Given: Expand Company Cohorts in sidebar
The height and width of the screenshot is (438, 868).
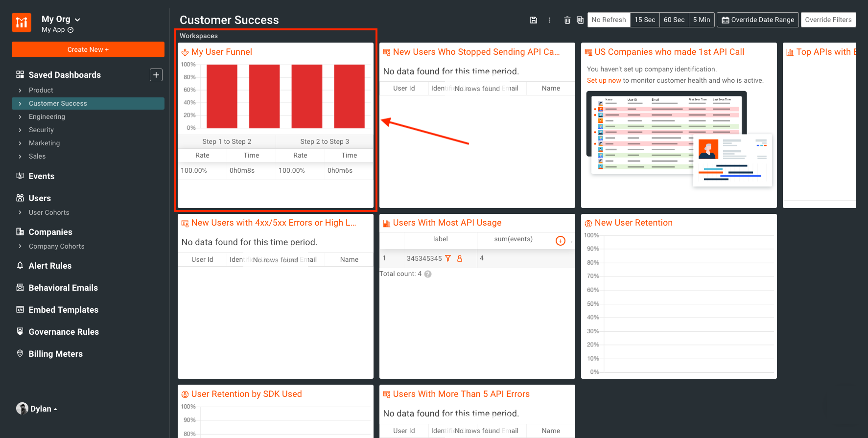Looking at the screenshot, I should 20,246.
